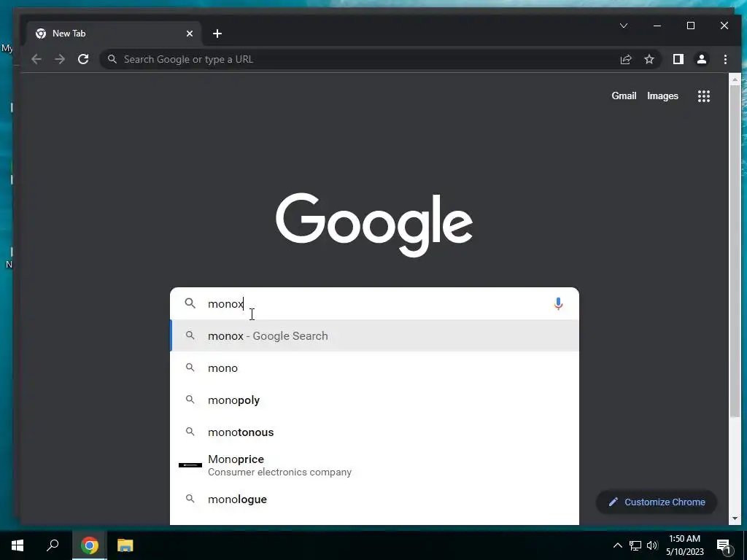Maximize the Chrome window

click(x=691, y=26)
